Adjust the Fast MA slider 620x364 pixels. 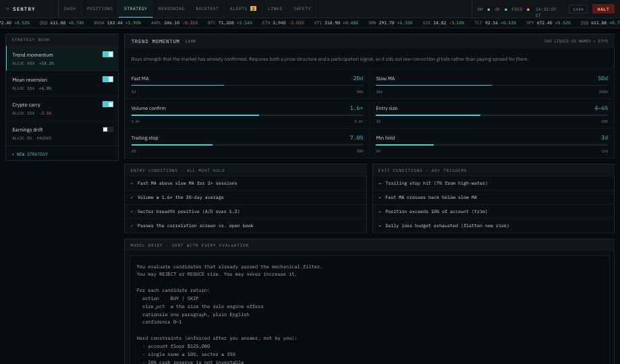pos(247,85)
